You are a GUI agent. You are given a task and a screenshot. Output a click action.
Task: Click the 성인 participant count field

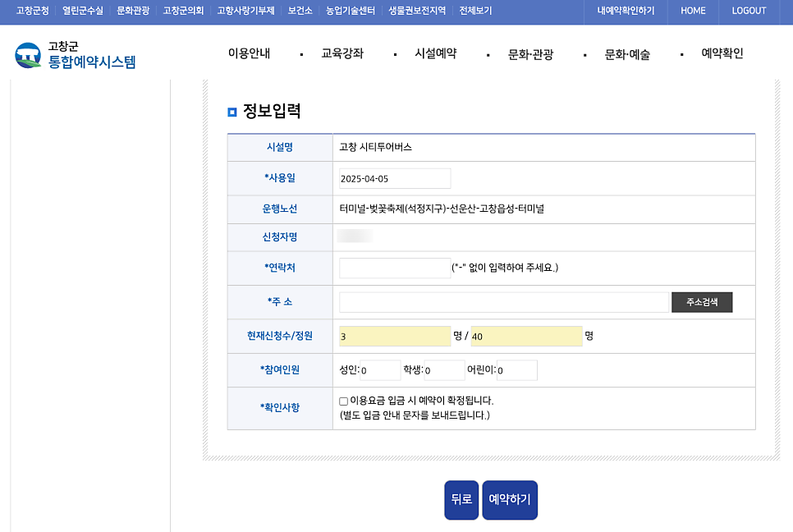tap(380, 370)
